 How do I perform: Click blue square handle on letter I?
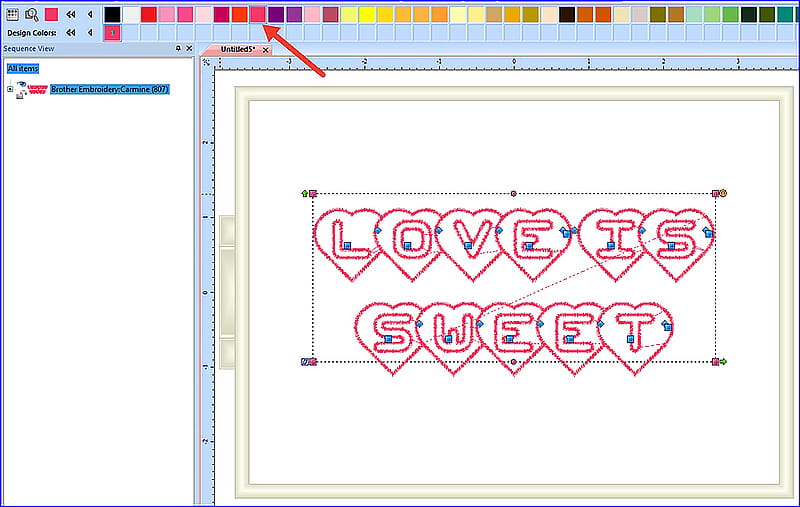point(611,246)
